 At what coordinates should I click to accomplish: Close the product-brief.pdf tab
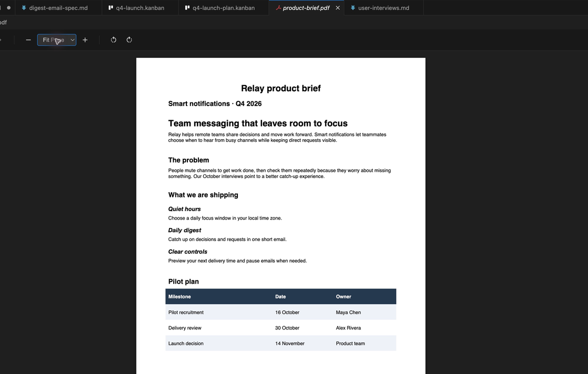click(338, 7)
